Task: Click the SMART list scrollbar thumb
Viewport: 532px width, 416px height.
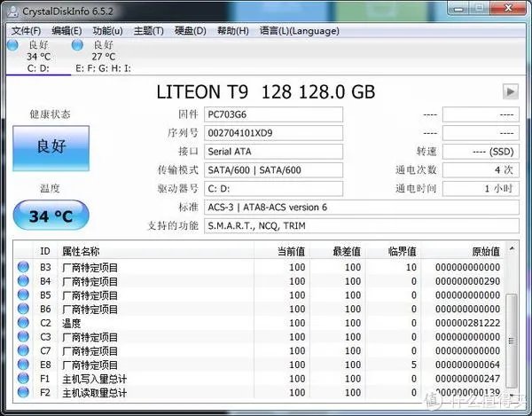Action: (512, 341)
